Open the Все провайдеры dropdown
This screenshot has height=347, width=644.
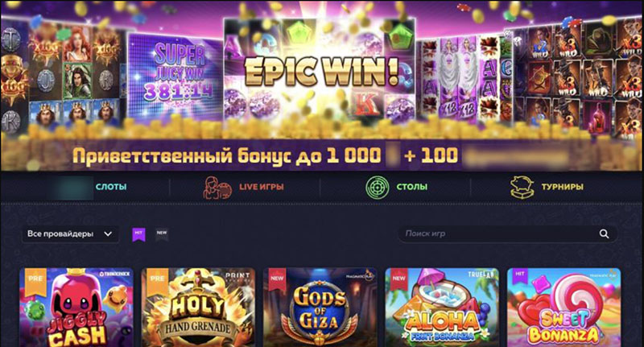point(70,234)
